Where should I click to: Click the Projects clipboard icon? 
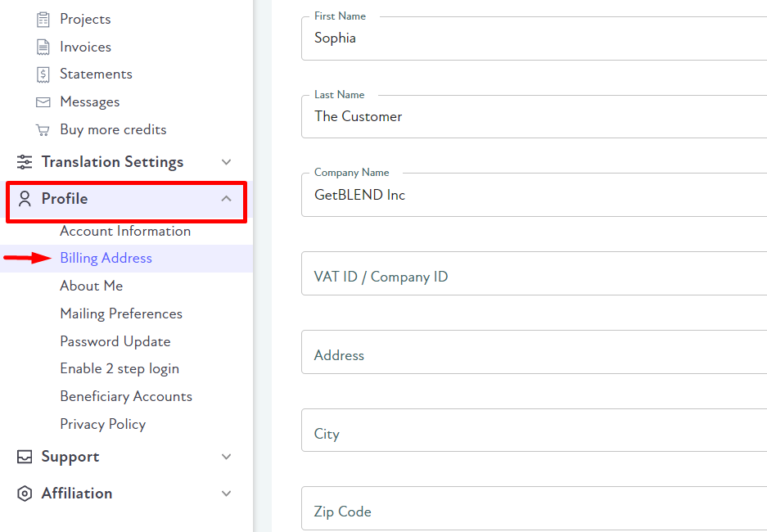click(43, 19)
